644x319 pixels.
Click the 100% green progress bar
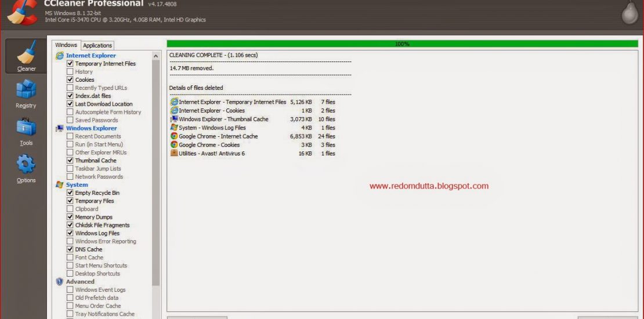coord(402,44)
